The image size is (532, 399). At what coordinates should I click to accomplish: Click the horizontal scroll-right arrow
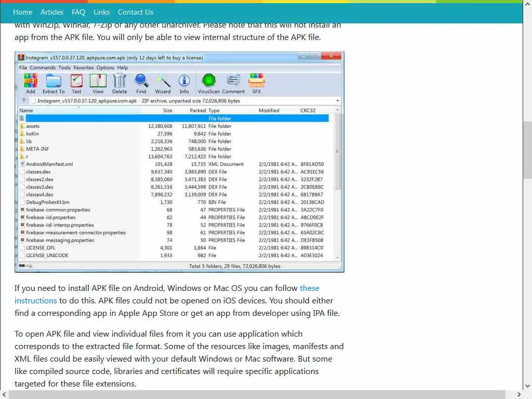(x=519, y=395)
